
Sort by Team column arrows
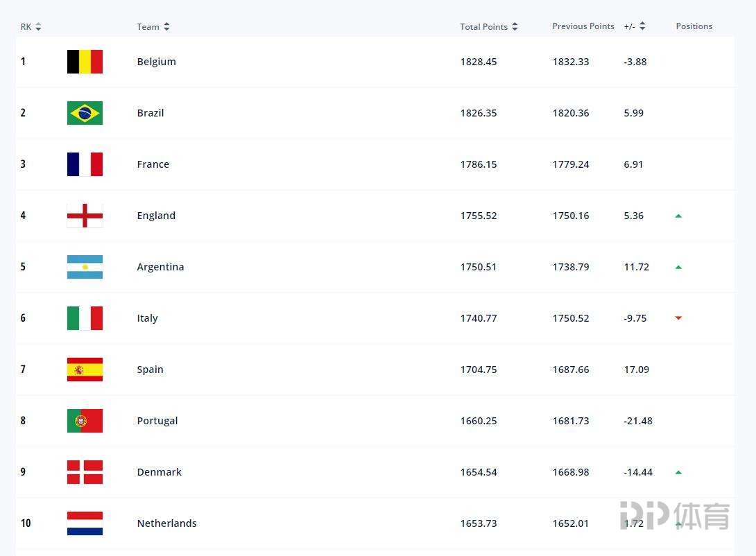(166, 26)
